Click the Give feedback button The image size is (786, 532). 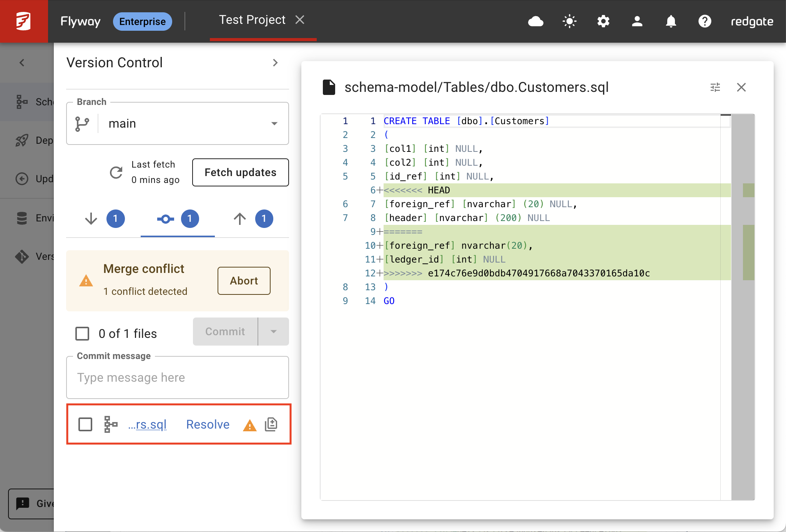[x=32, y=504]
